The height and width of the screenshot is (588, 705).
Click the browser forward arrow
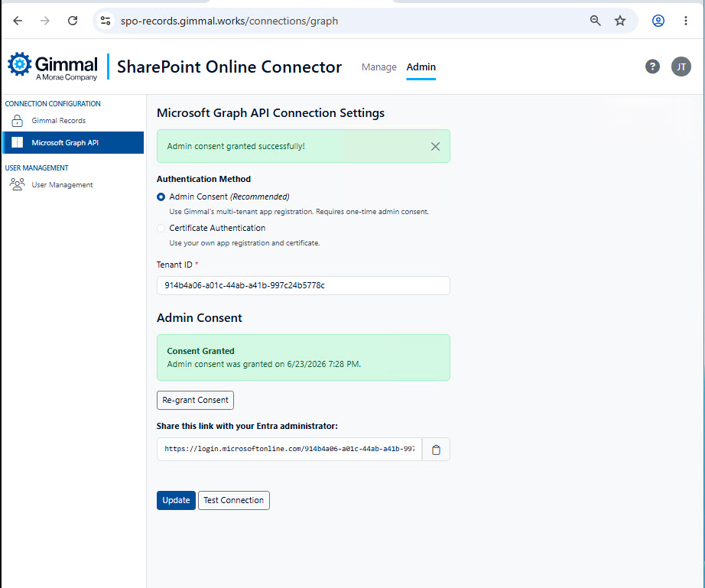coord(45,21)
